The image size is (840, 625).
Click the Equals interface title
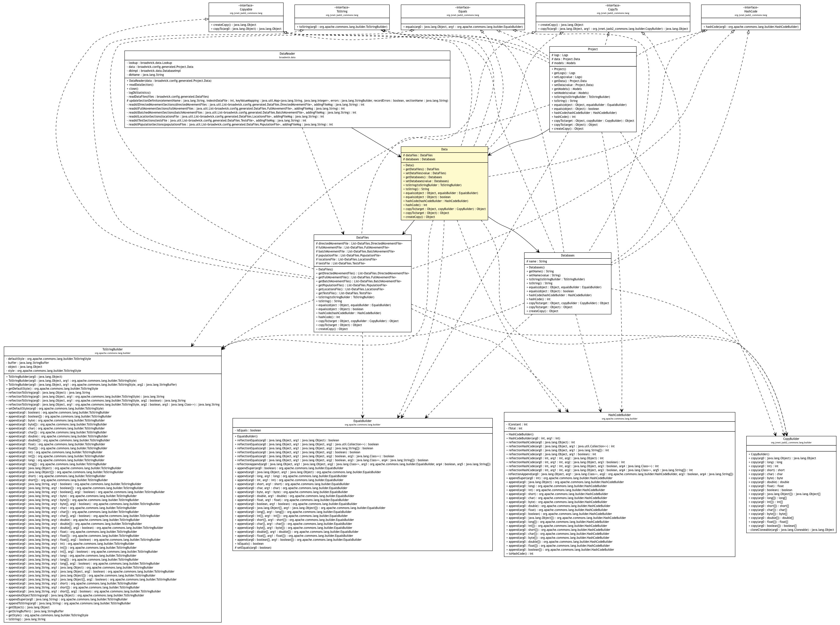462,11
